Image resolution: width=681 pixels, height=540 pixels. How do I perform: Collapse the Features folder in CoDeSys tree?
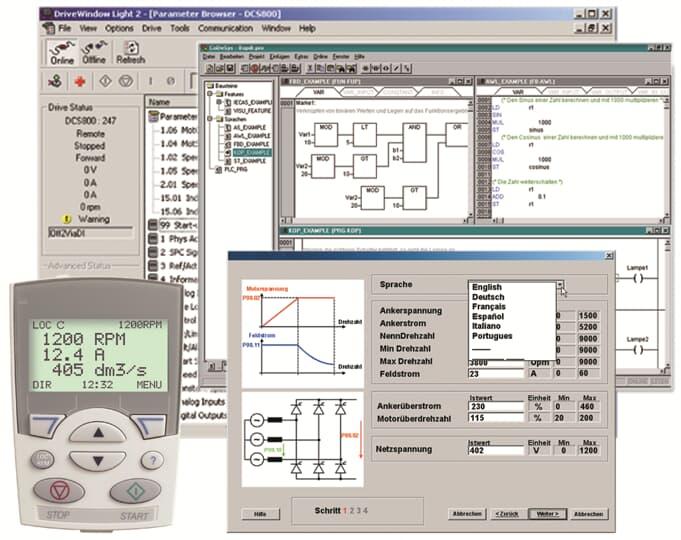pos(210,94)
